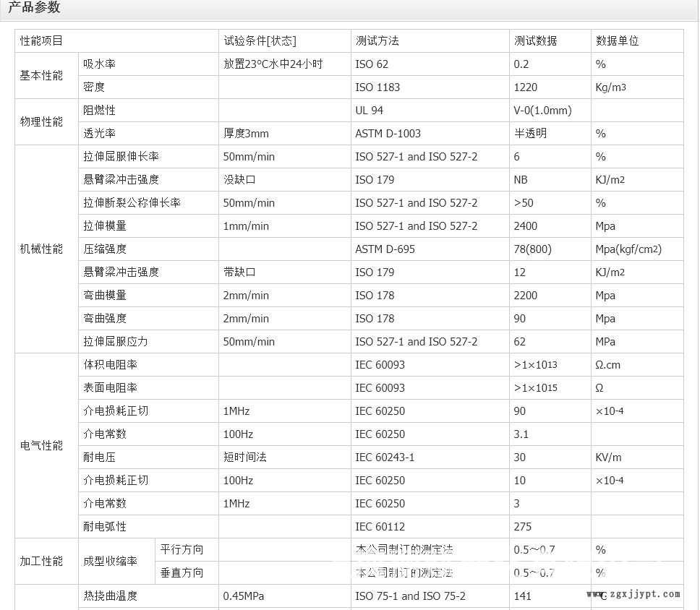Click the 吸水率 row label

tap(100, 64)
